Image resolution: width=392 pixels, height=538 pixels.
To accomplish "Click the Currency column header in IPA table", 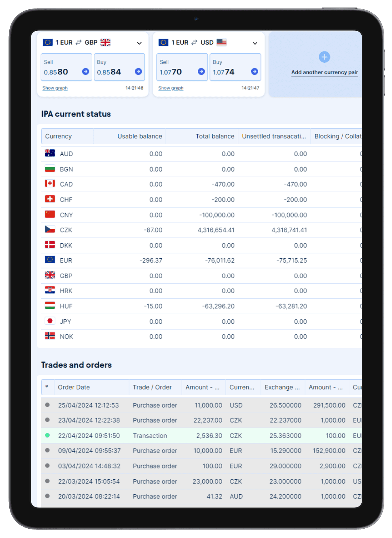I will tap(59, 136).
